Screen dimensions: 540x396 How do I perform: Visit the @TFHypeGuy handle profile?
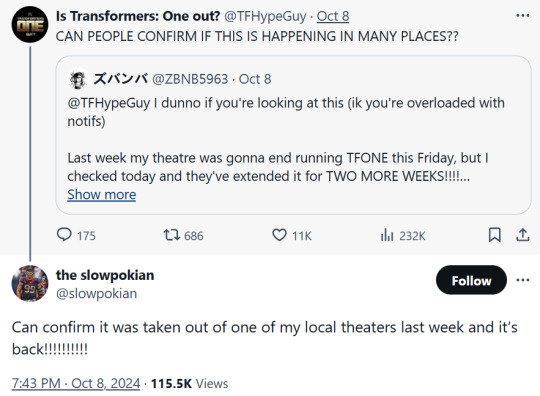(x=265, y=16)
